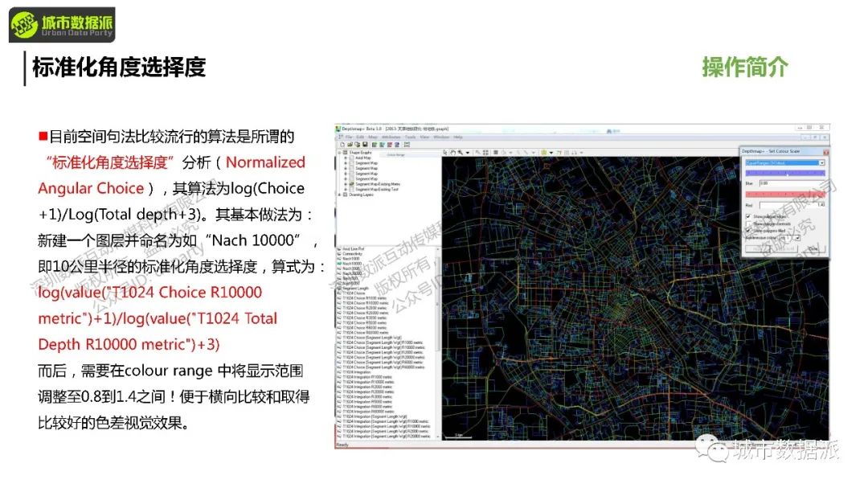Viewport: 868px width, 488px height.
Task: Click the yellow-green square map toolbar icon
Action: tap(543, 152)
